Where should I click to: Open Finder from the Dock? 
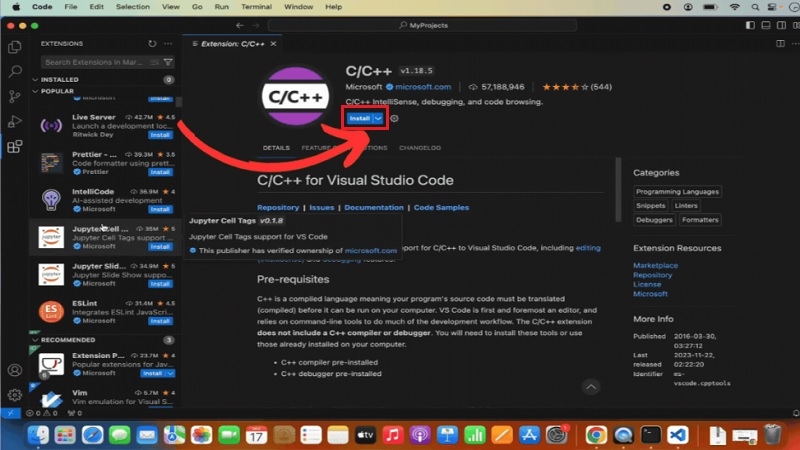pos(38,435)
